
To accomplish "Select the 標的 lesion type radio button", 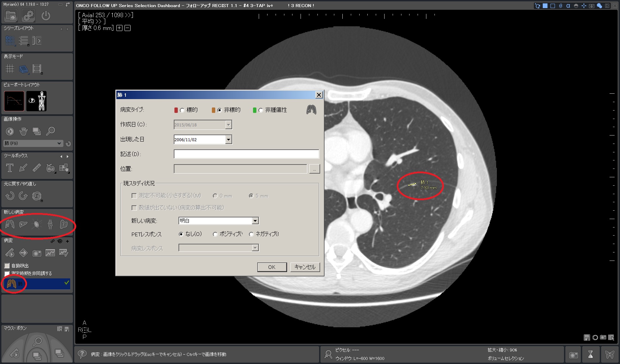I will point(182,110).
